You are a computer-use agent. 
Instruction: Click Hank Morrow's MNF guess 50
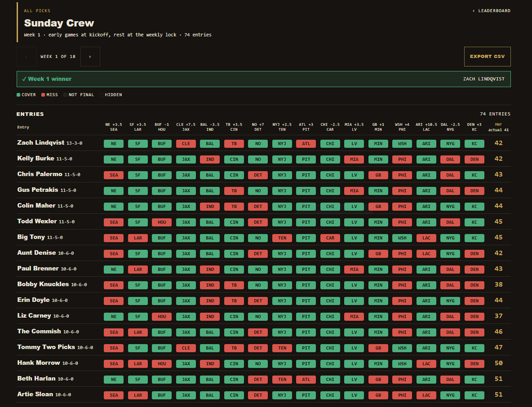point(498,363)
